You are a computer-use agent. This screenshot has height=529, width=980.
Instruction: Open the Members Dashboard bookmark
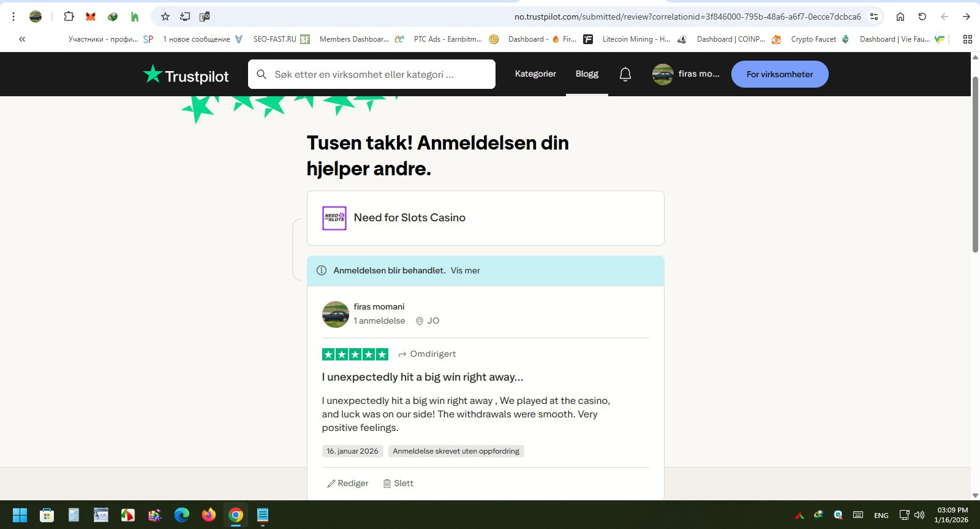tap(361, 39)
